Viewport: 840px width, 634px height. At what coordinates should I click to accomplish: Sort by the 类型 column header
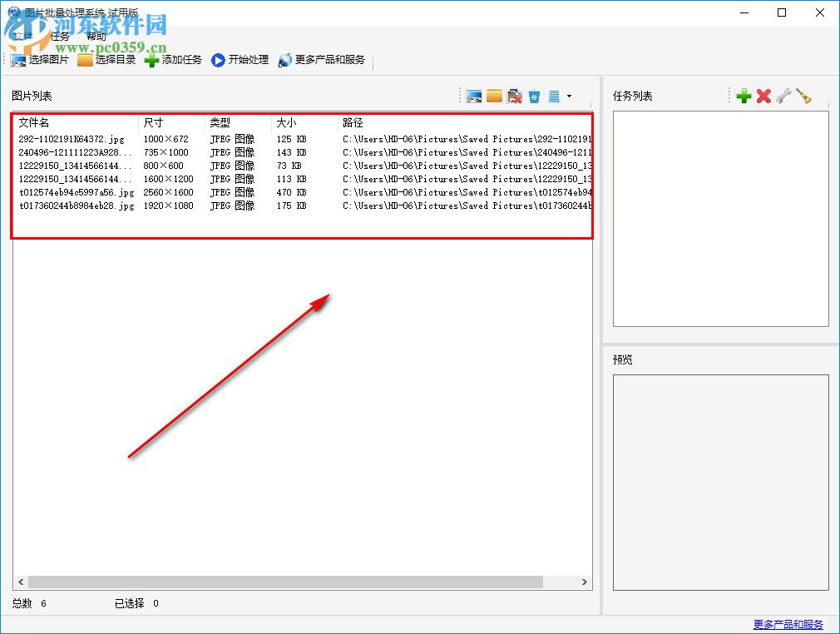[x=239, y=123]
